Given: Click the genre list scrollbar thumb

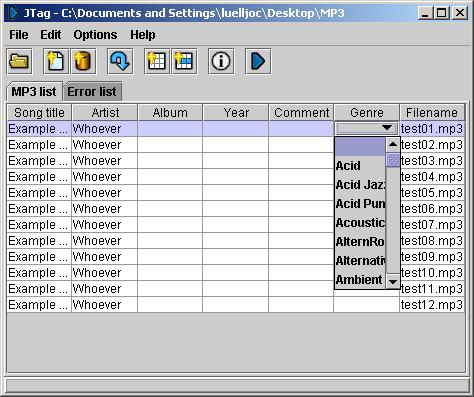Looking at the screenshot, I should tap(393, 160).
